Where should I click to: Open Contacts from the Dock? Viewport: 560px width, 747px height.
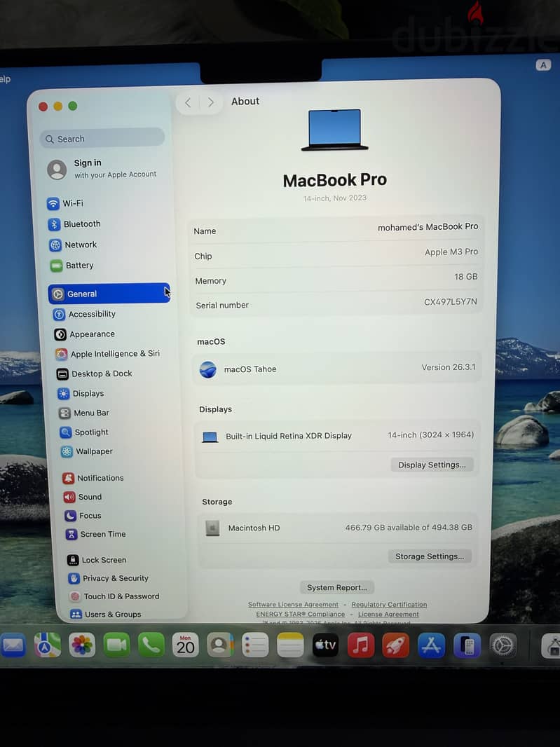tap(220, 645)
